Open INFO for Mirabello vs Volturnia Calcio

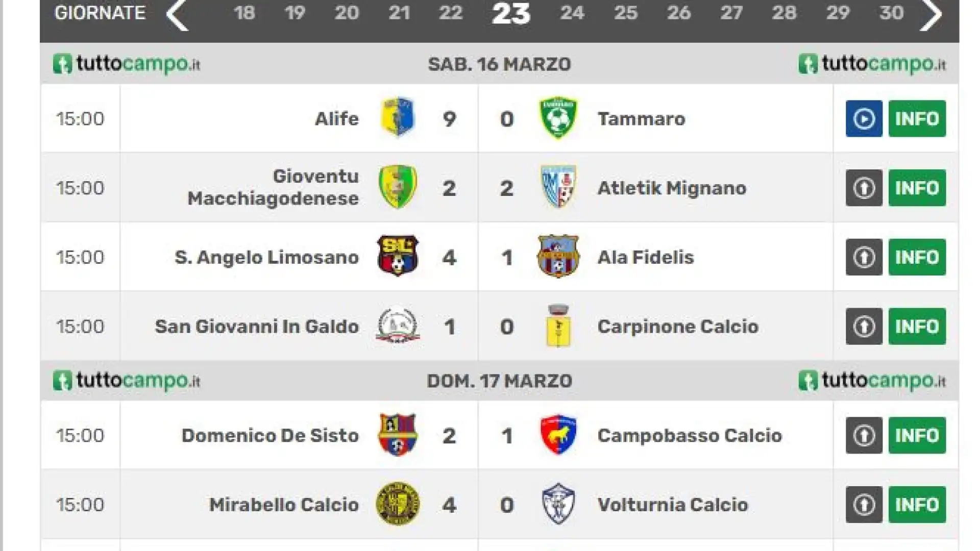tap(917, 505)
